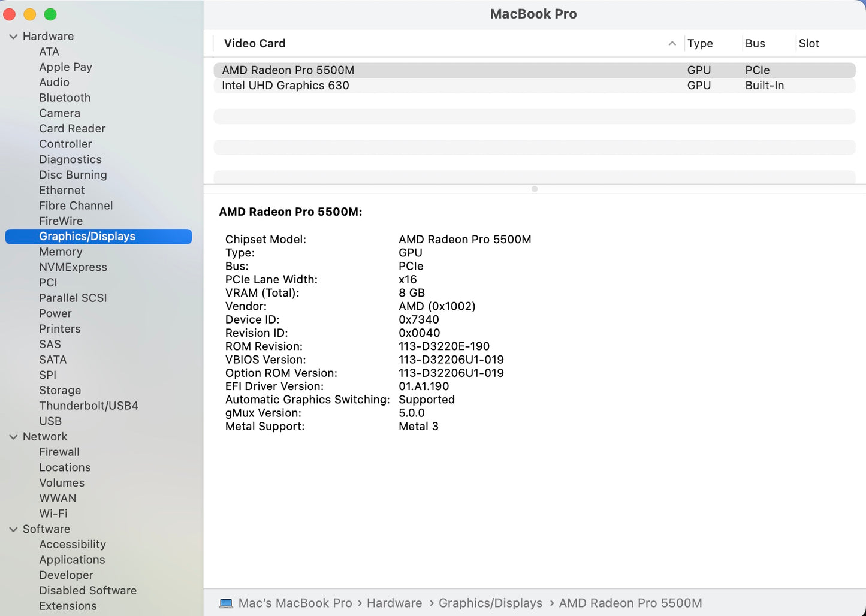This screenshot has height=616, width=866.
Task: Collapse the Network category
Action: [x=13, y=436]
